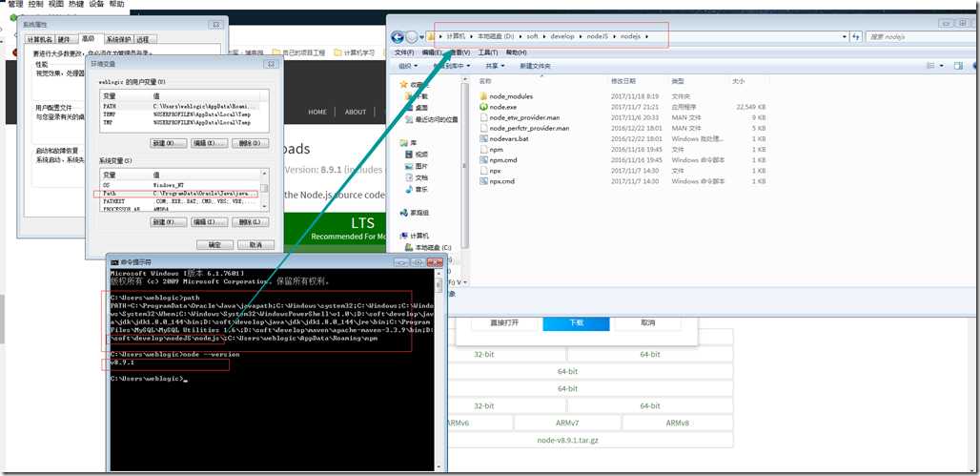The height and width of the screenshot is (476, 980).
Task: Click the Explorer search nodejs input field
Action: point(919,37)
